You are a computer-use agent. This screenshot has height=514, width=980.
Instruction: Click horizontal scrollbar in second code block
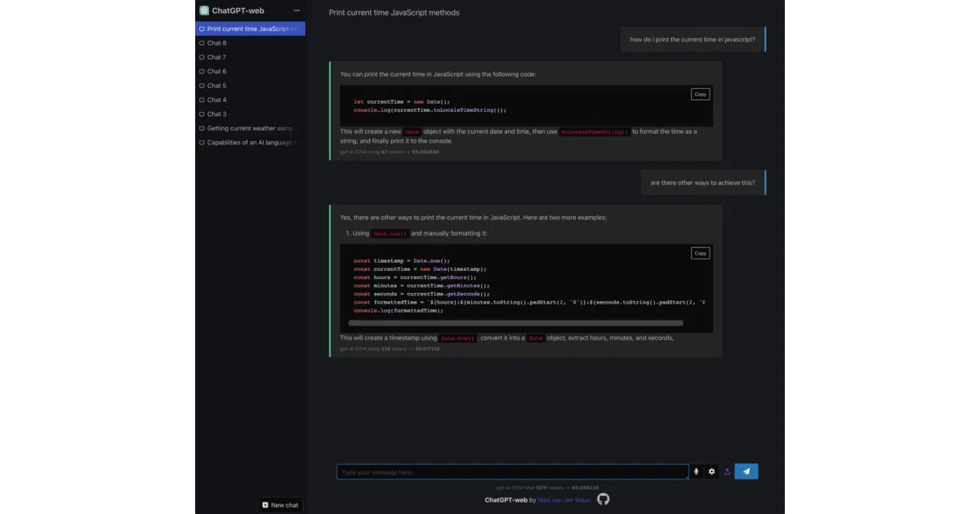click(x=515, y=323)
